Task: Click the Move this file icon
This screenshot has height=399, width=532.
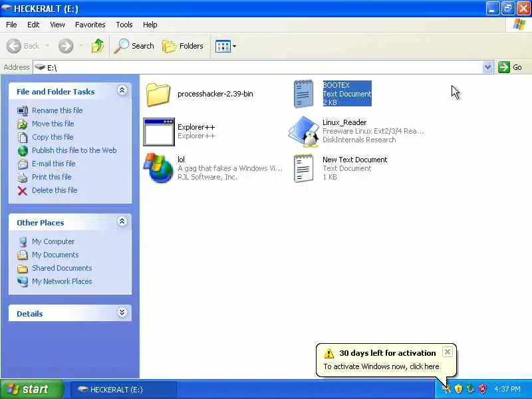Action: pyautogui.click(x=23, y=124)
